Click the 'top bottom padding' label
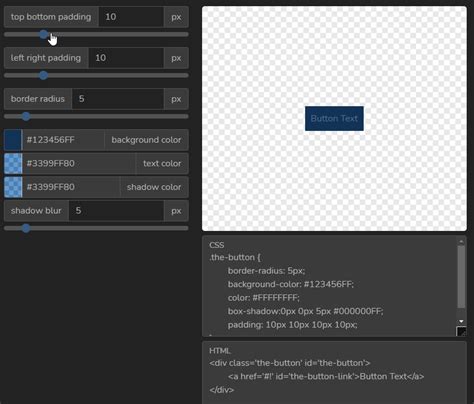Viewport: 474px width, 404px height. click(51, 17)
